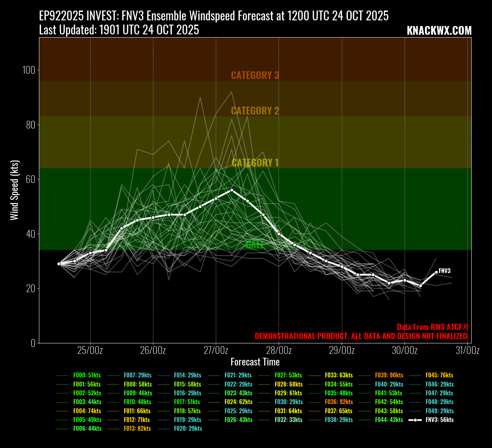Viewport: 492px width, 448px height.
Task: Click the F013: 82kts legend entry
Action: point(137,429)
